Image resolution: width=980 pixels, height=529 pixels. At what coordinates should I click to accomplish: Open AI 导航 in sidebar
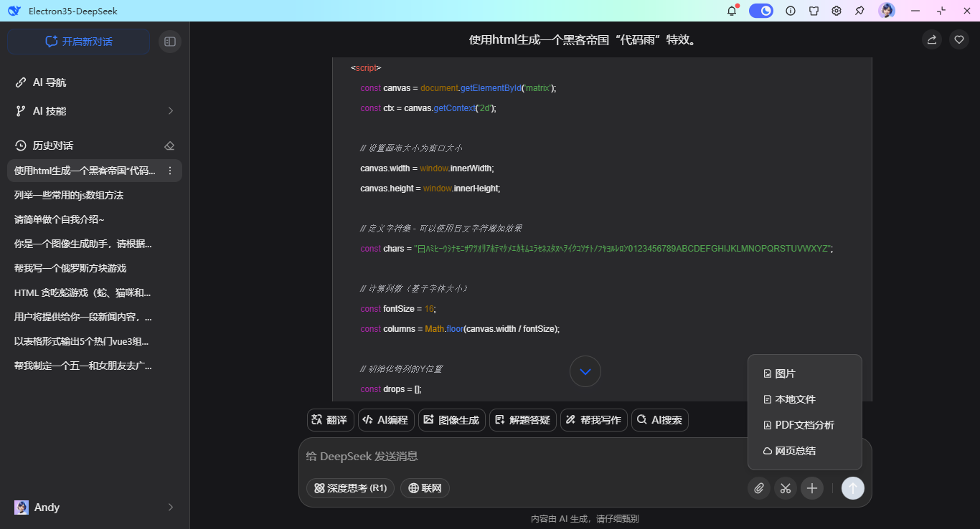50,82
